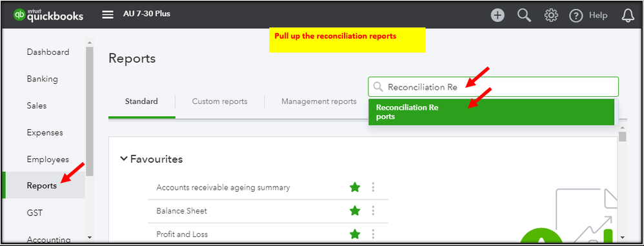The height and width of the screenshot is (246, 644).
Task: Switch to the Standard tab
Action: click(141, 101)
